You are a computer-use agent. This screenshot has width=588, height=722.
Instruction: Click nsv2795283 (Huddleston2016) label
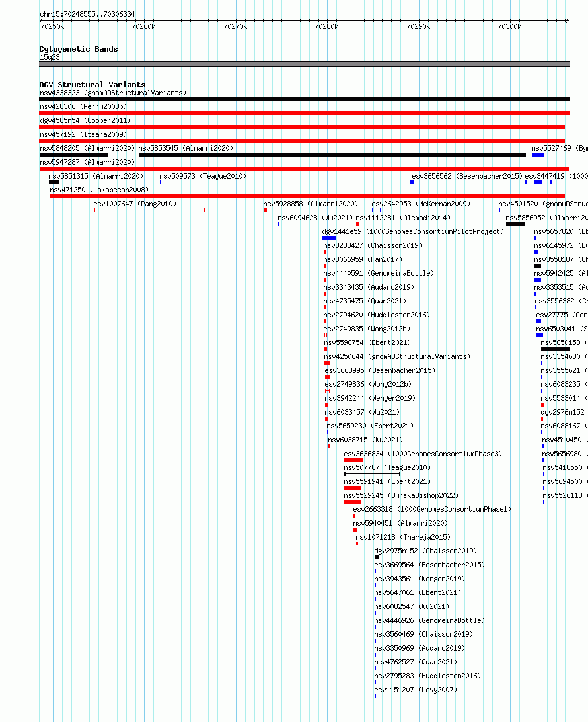[427, 676]
